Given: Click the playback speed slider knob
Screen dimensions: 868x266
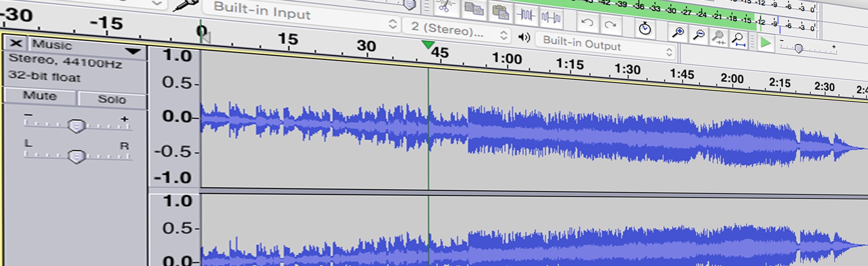Looking at the screenshot, I should [x=799, y=48].
